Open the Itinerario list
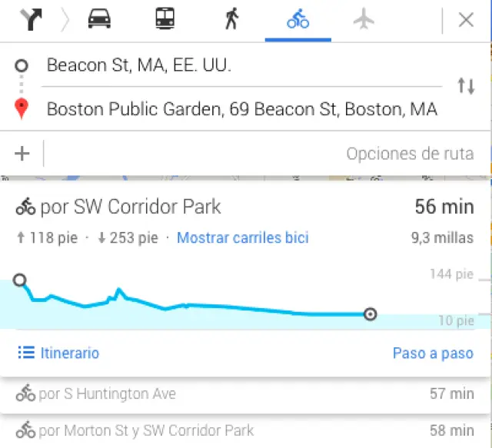Image resolution: width=492 pixels, height=448 pixels. pyautogui.click(x=59, y=353)
